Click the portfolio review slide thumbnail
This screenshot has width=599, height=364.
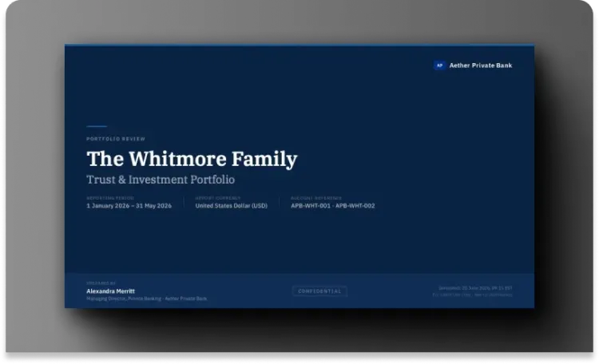(x=299, y=176)
